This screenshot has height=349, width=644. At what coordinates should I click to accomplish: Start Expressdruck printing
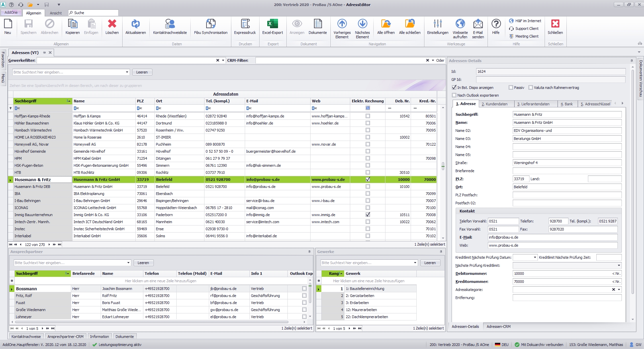[x=245, y=24]
